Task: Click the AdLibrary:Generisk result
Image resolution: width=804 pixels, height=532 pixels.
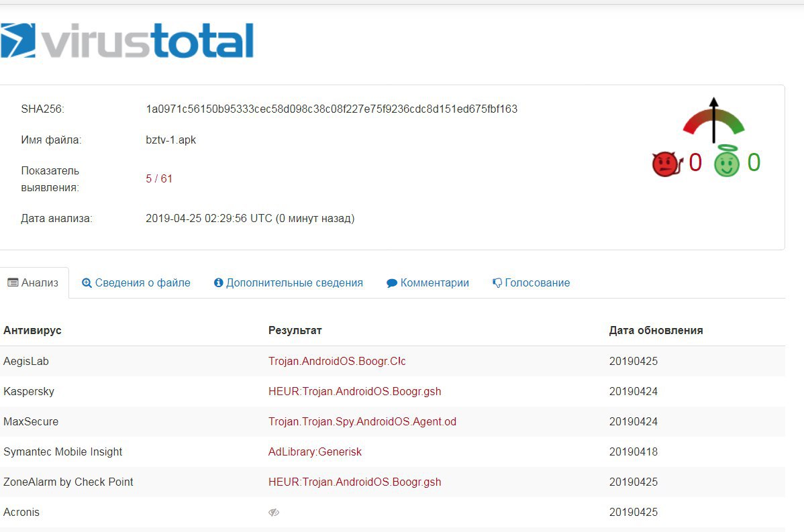Action: click(315, 451)
